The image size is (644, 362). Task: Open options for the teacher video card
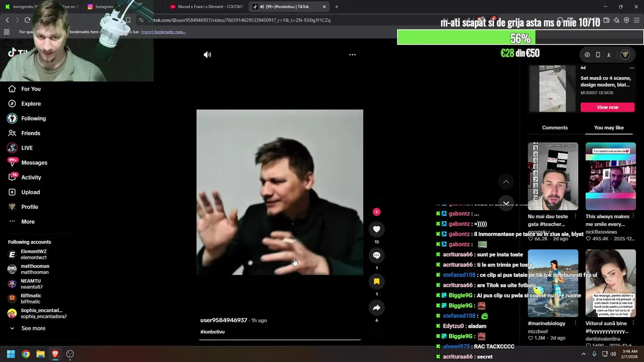[x=575, y=216]
